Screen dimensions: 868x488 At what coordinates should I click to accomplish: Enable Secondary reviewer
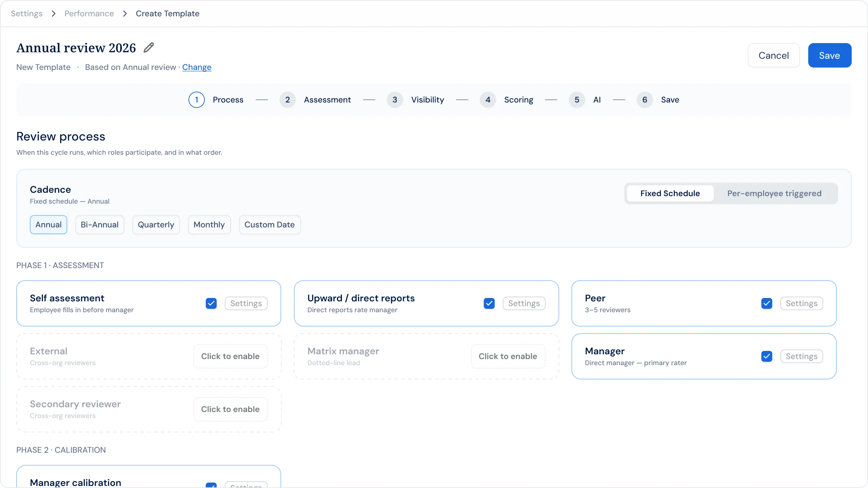pos(231,409)
